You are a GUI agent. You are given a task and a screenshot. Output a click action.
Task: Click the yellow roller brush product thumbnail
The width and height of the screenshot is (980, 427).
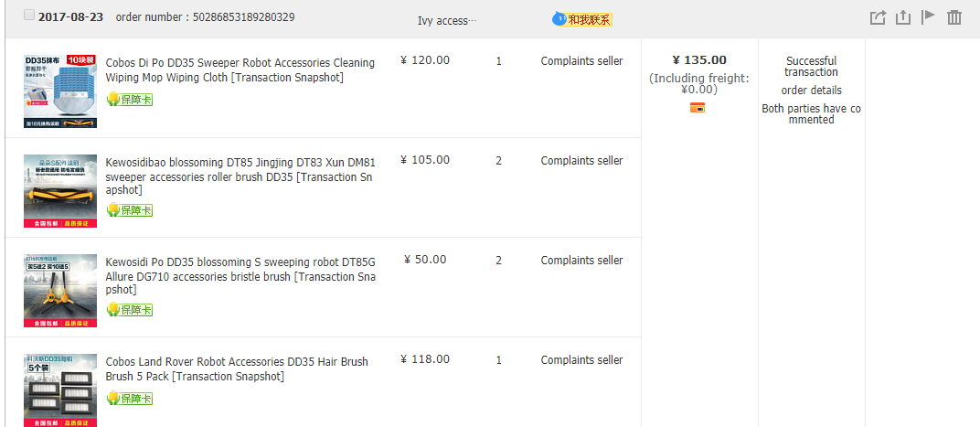tap(60, 190)
